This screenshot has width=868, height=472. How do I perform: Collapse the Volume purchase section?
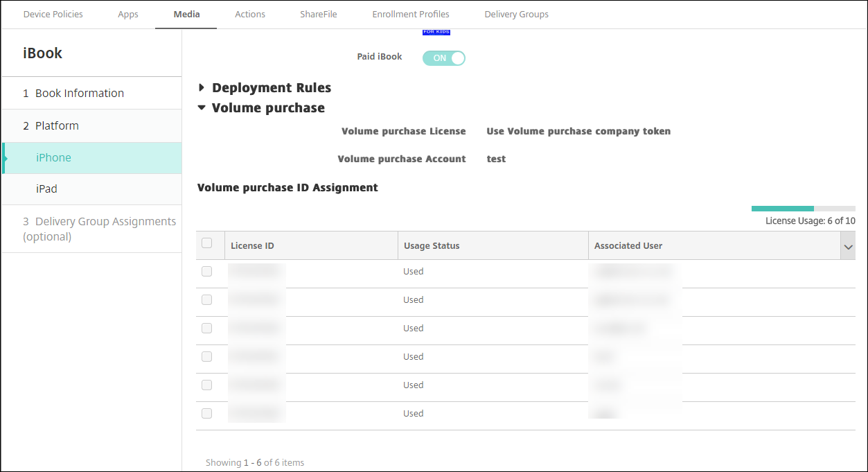(202, 108)
